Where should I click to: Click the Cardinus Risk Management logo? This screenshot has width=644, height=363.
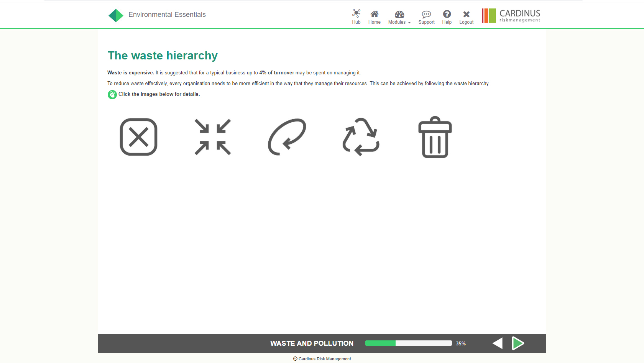pos(511,16)
